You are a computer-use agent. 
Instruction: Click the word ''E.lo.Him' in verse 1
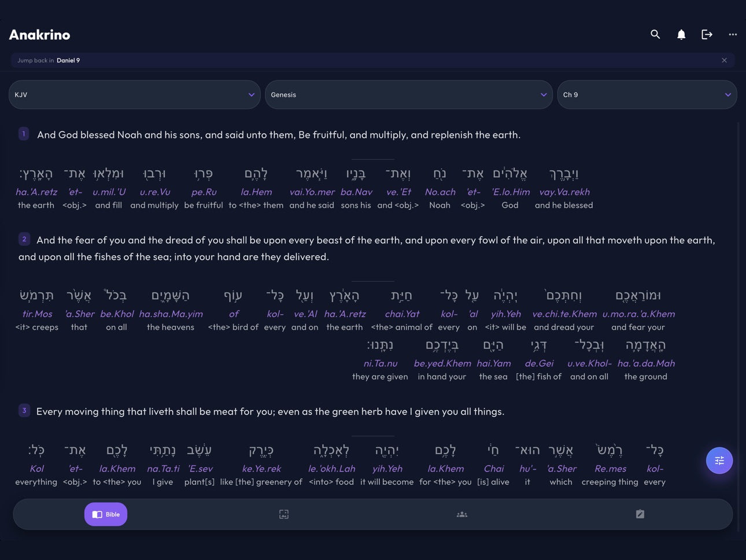pyautogui.click(x=511, y=192)
